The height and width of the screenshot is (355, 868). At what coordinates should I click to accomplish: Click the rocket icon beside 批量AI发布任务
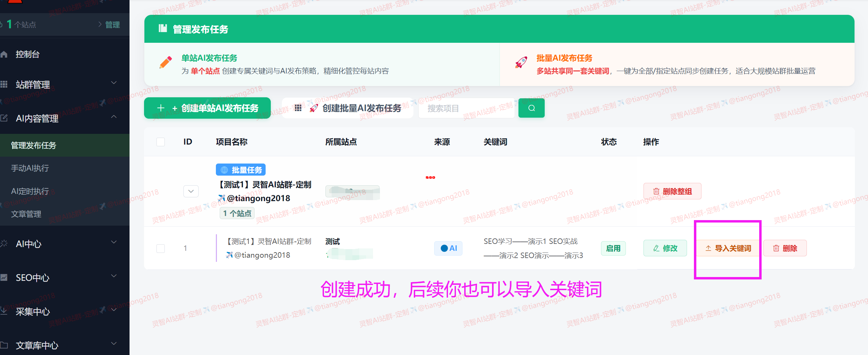[x=521, y=62]
